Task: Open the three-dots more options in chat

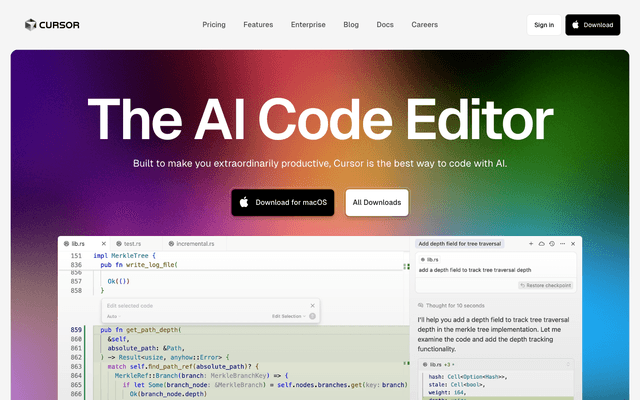Action: pos(562,244)
